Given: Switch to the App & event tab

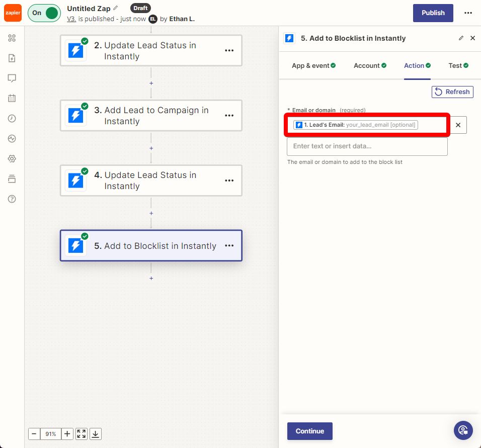Looking at the screenshot, I should pyautogui.click(x=313, y=66).
